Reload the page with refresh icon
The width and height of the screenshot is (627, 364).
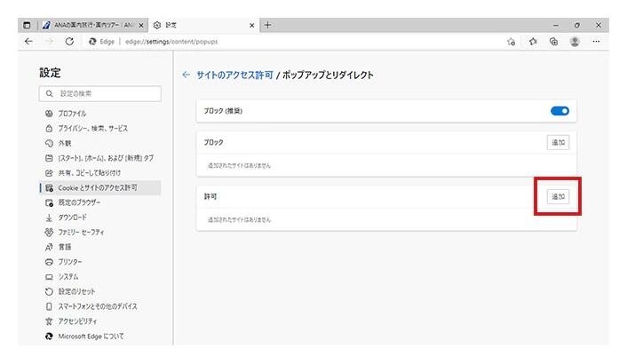coord(69,42)
